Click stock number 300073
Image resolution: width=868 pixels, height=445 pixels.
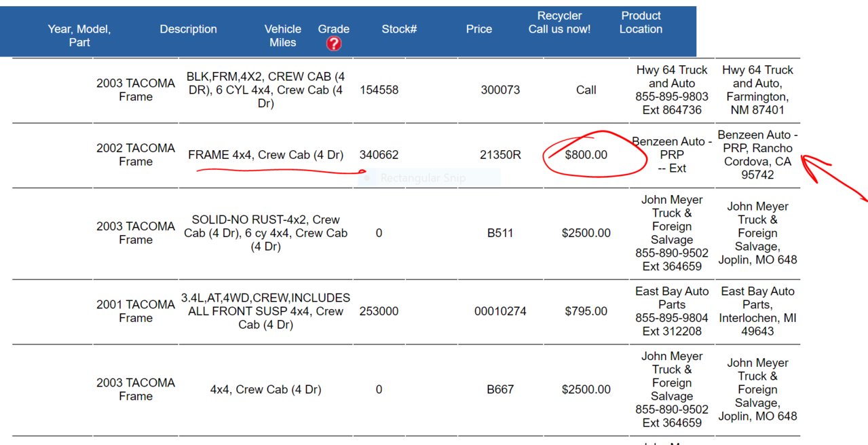pyautogui.click(x=500, y=90)
